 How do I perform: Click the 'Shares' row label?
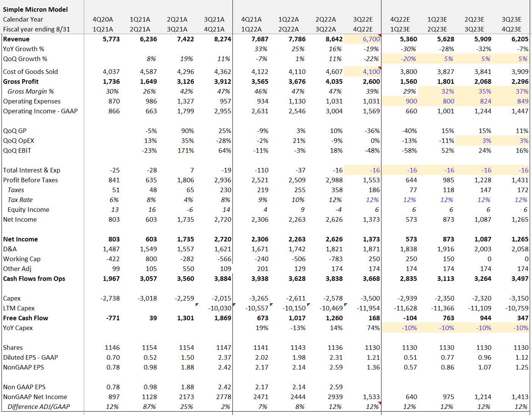click(x=13, y=348)
